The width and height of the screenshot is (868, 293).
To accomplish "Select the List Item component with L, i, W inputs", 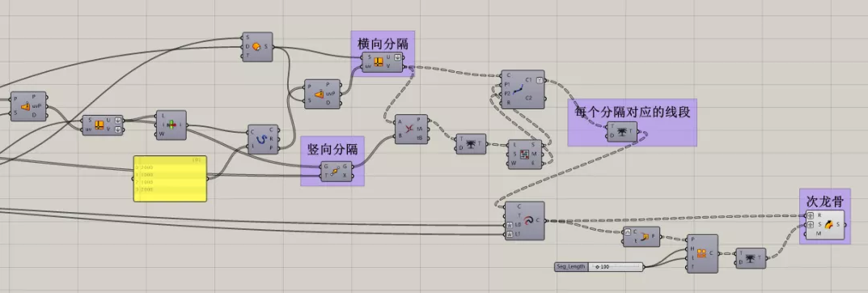I will (171, 125).
